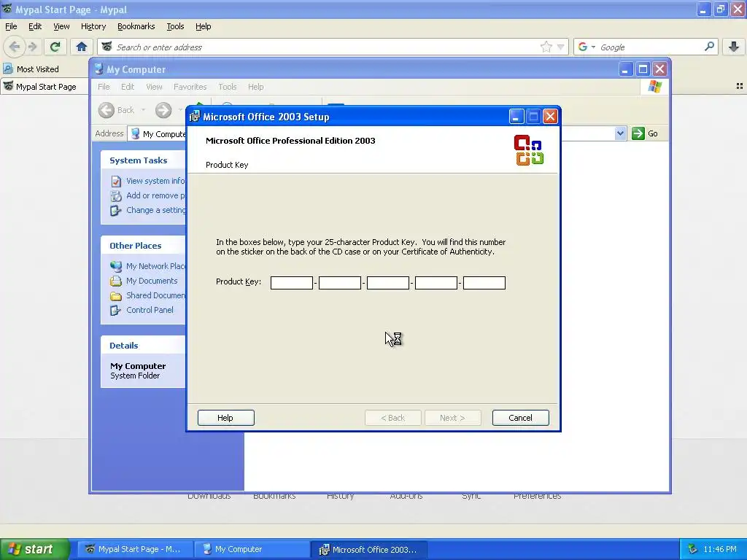This screenshot has width=747, height=560.
Task: Click the Back button in My Computer
Action: coord(117,110)
